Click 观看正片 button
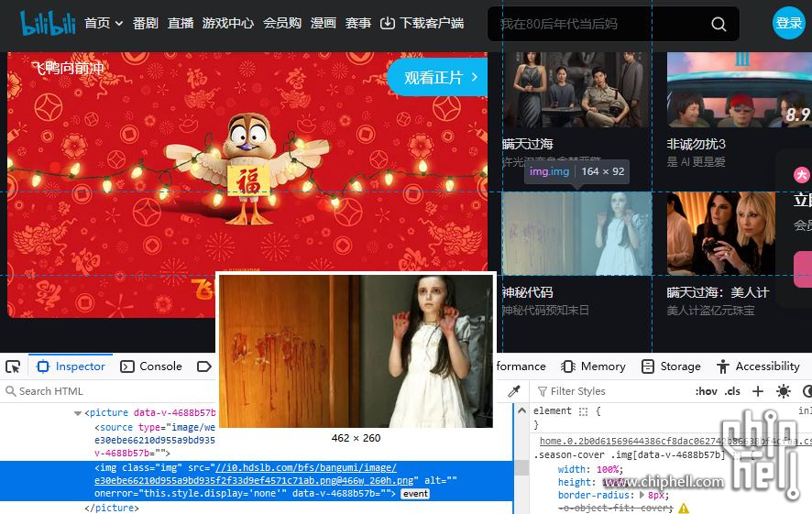The height and width of the screenshot is (514, 812). tap(439, 77)
